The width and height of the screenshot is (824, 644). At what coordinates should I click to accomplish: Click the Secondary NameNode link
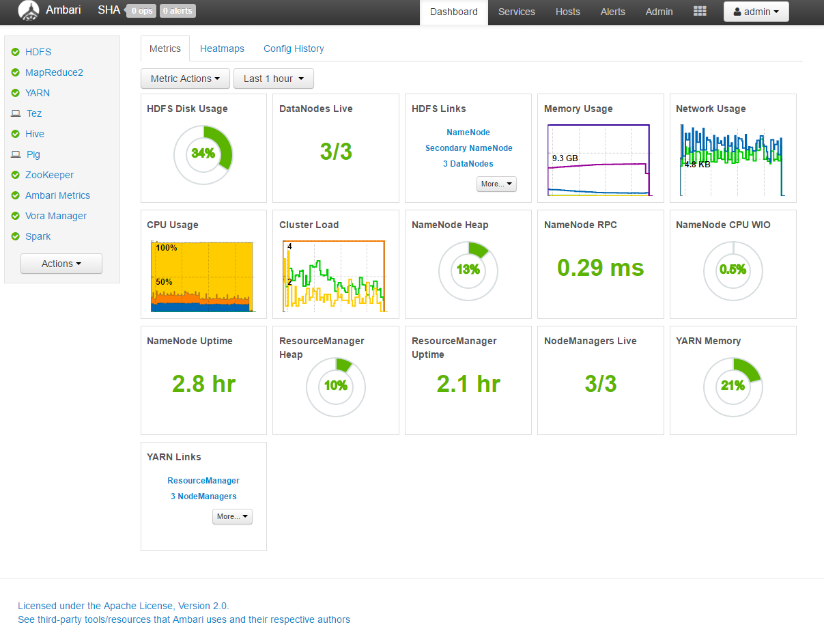[x=468, y=148]
